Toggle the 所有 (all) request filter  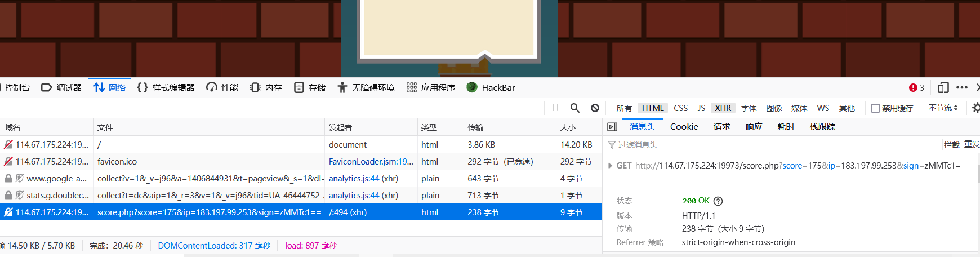click(x=624, y=108)
